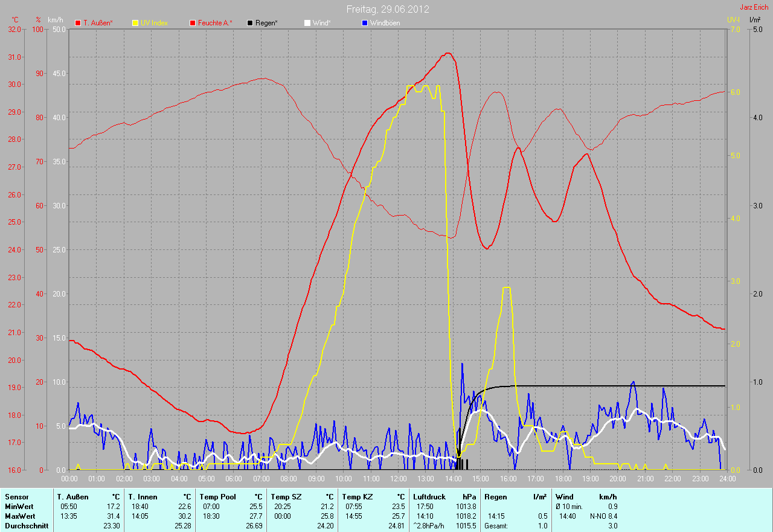Click the red Feuchte A. legend swatch
The image size is (773, 532).
(x=193, y=23)
